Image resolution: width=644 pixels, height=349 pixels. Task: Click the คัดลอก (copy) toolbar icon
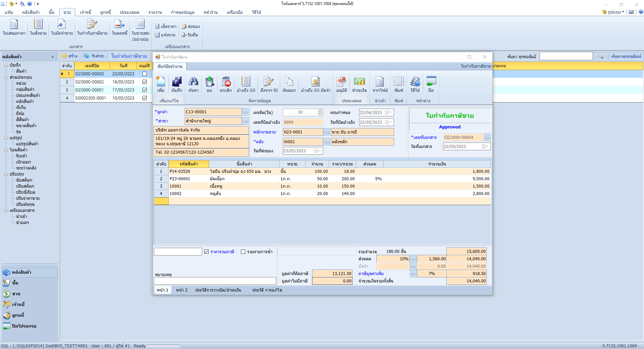click(289, 84)
